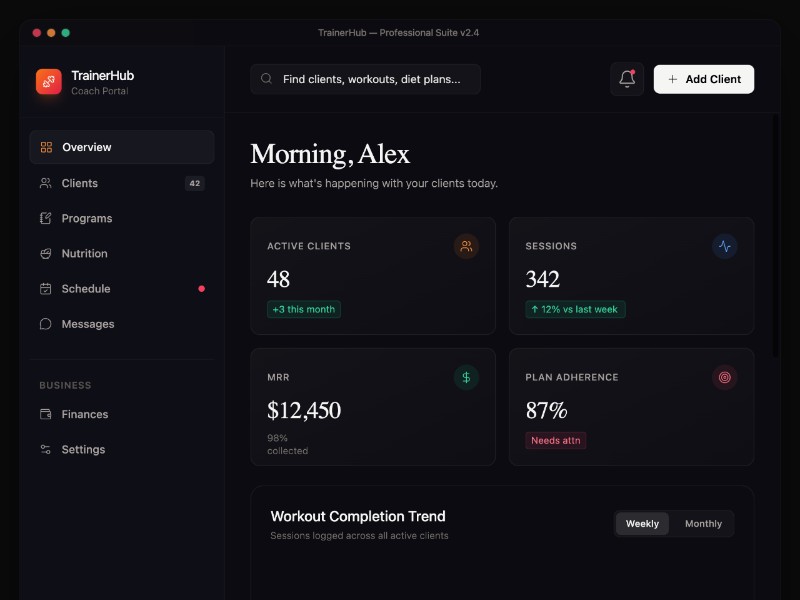Click the Sessions activity pulse icon

[725, 246]
